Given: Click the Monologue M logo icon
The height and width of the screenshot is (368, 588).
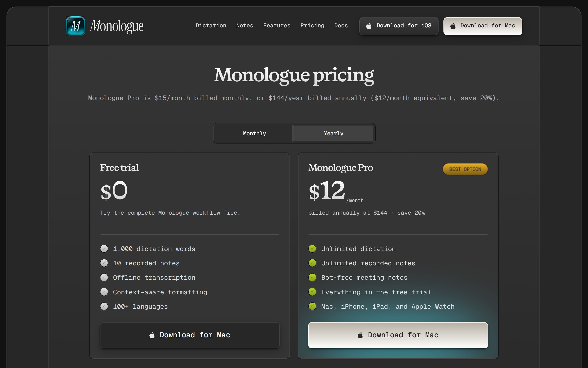Looking at the screenshot, I should [x=75, y=26].
